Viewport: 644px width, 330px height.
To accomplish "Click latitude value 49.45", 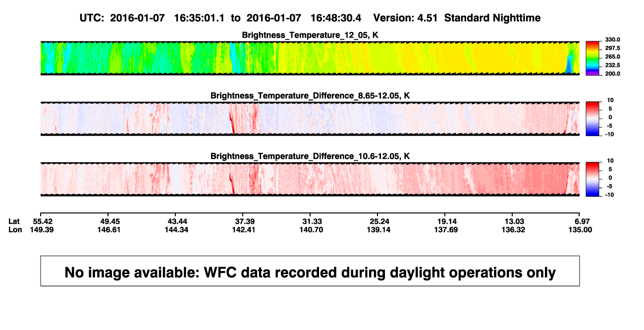I will (110, 221).
